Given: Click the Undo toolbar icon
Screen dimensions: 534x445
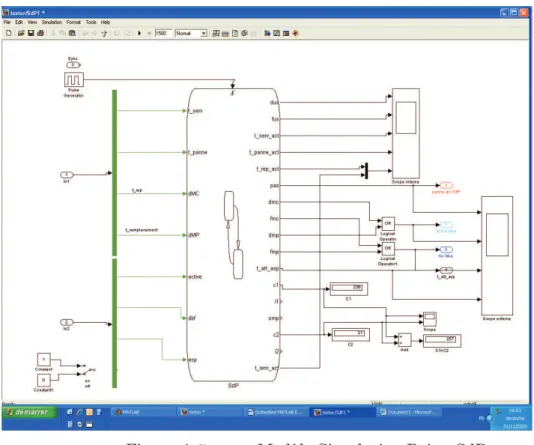Looking at the screenshot, I should (116, 33).
